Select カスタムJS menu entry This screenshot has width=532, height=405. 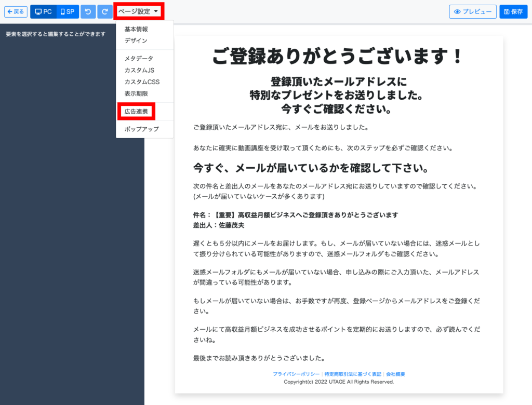click(139, 70)
